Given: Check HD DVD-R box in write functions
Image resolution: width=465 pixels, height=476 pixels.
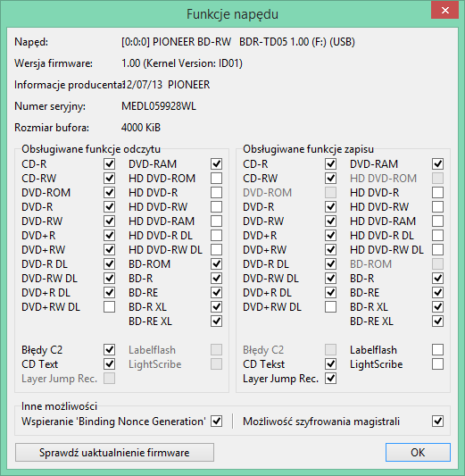Looking at the screenshot, I should pyautogui.click(x=437, y=193).
